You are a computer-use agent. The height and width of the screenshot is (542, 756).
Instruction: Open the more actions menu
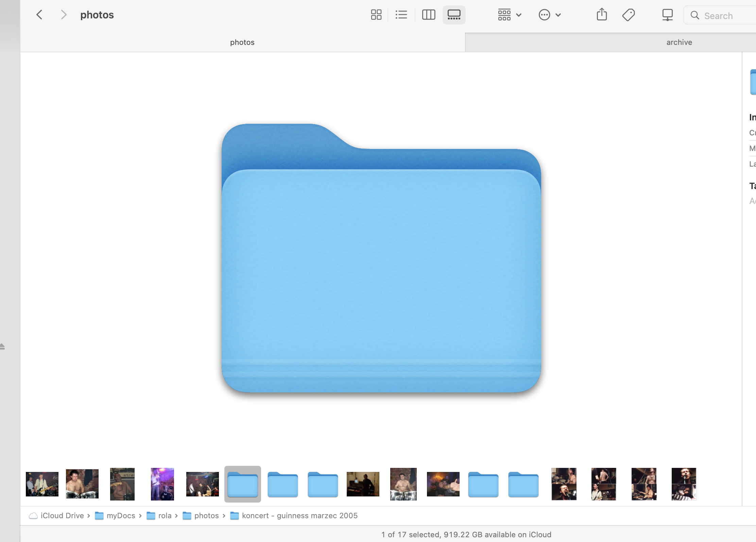(x=544, y=15)
